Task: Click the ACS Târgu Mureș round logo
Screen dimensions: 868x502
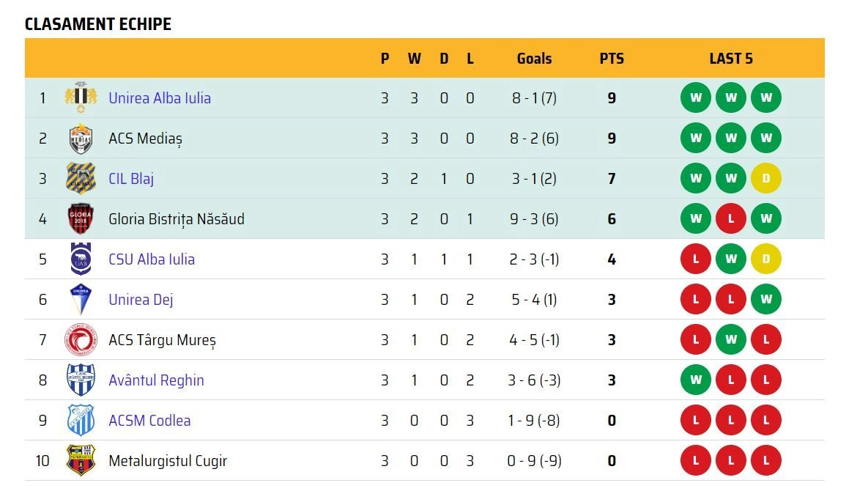Action: (x=81, y=339)
